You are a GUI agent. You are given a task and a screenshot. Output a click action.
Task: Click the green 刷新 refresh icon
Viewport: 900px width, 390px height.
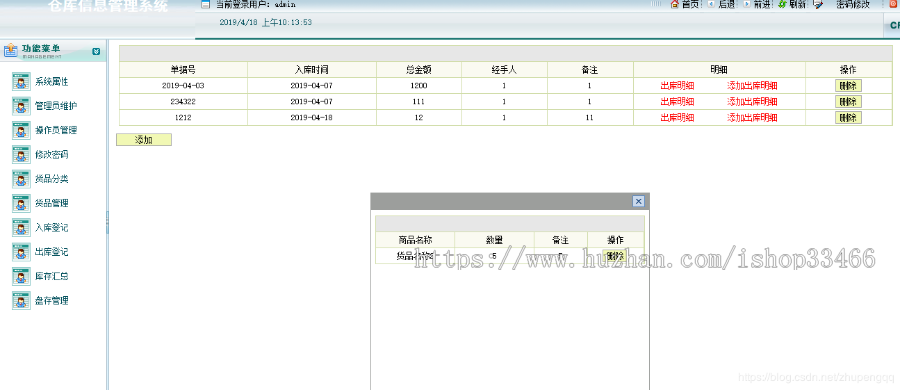(x=782, y=4)
